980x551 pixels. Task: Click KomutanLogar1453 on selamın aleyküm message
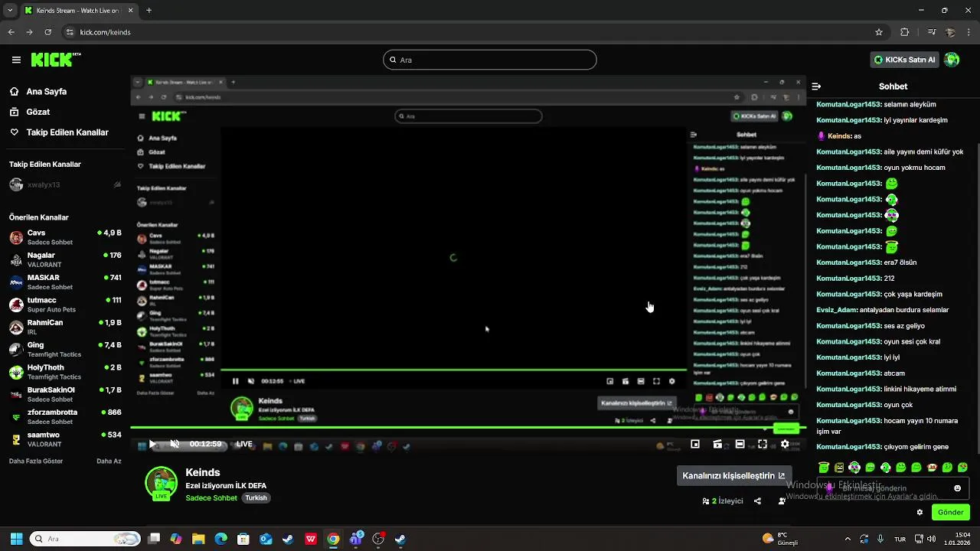pyautogui.click(x=848, y=104)
